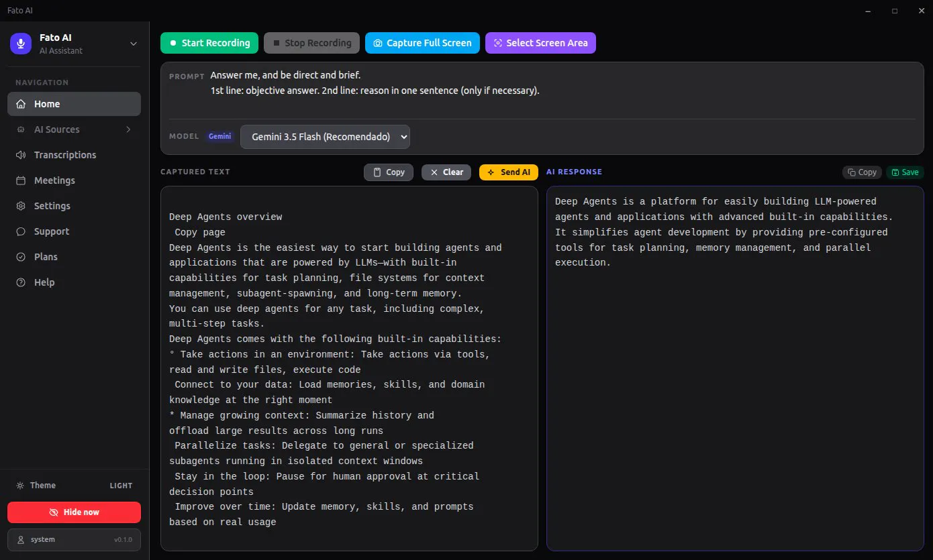This screenshot has height=560, width=933.
Task: Click Select Screen Area button
Action: point(540,43)
